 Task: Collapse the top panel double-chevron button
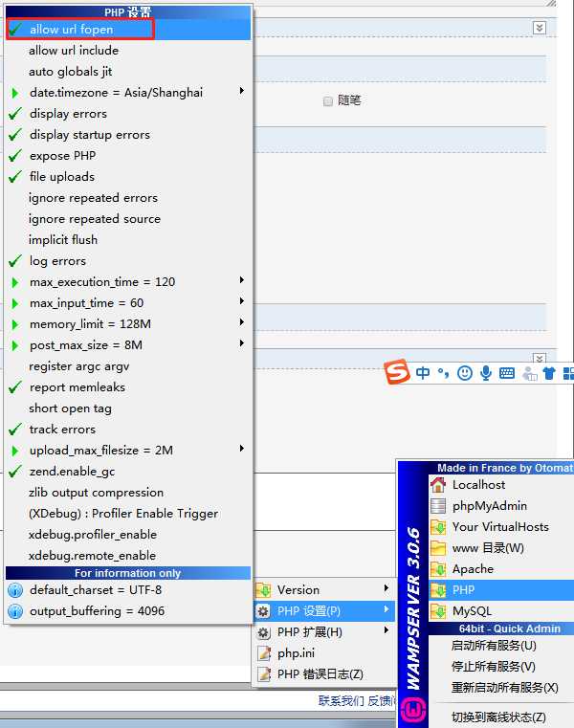click(x=540, y=28)
